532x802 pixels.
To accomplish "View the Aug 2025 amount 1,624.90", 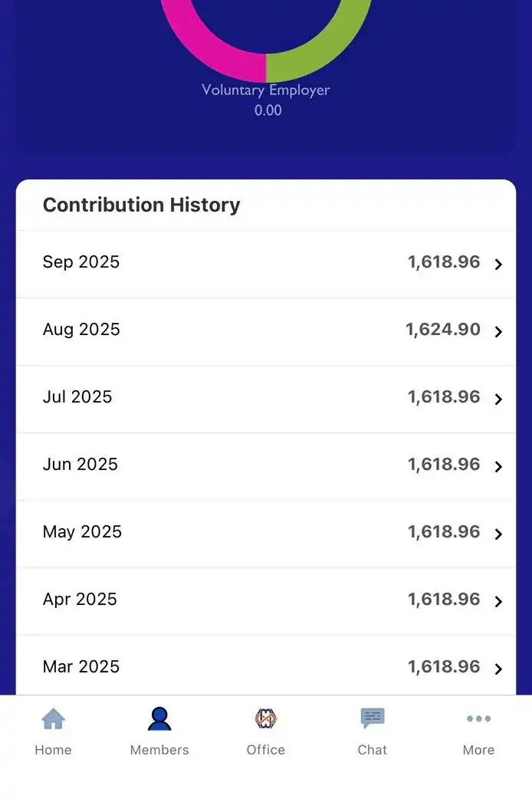I will pyautogui.click(x=443, y=330).
